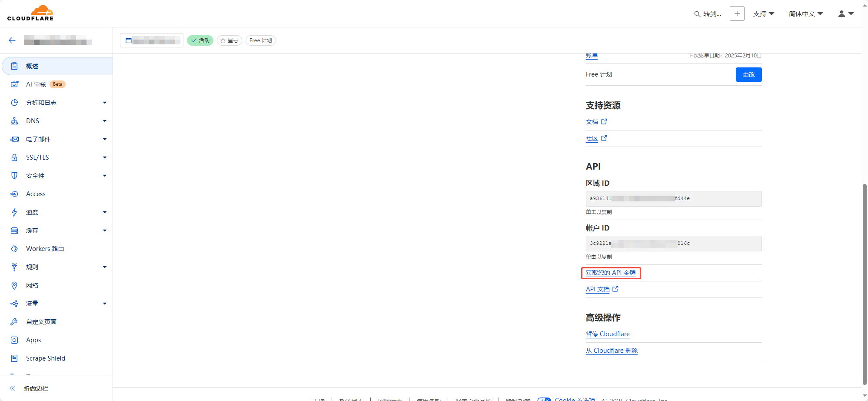The height and width of the screenshot is (401, 868).
Task: Expand the 电子邮件 submenu arrow
Action: [x=105, y=139]
